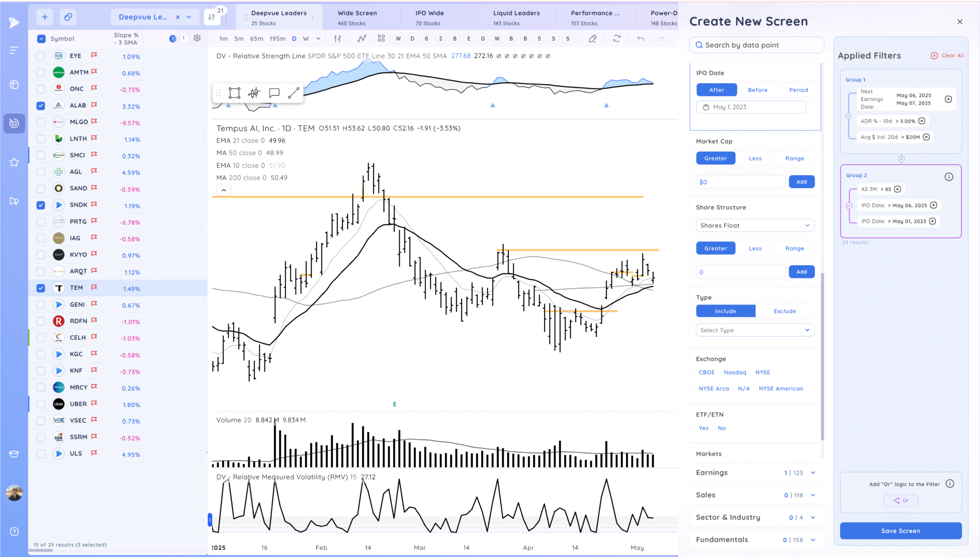The height and width of the screenshot is (557, 980).
Task: Open the timeframe dropdown after W
Action: click(318, 38)
